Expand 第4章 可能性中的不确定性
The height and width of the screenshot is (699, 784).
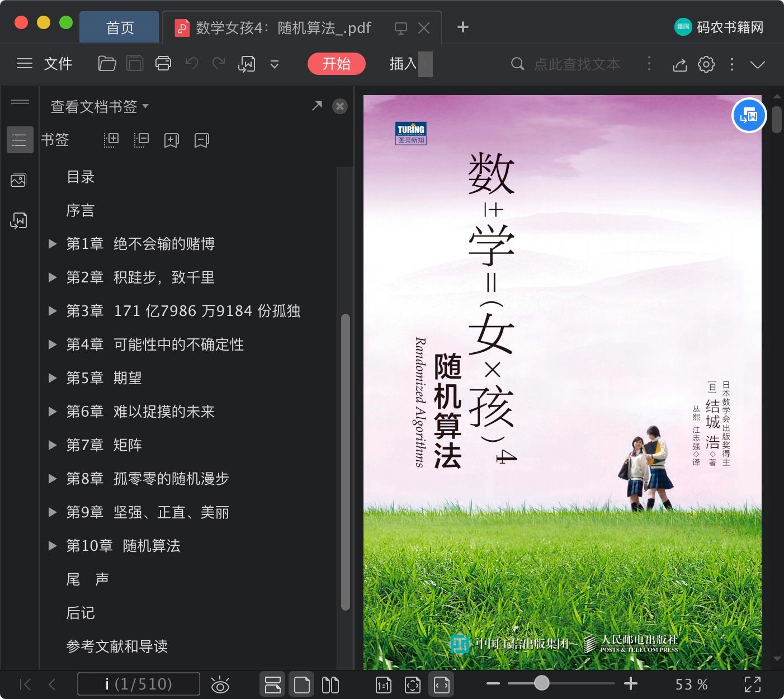click(x=53, y=344)
